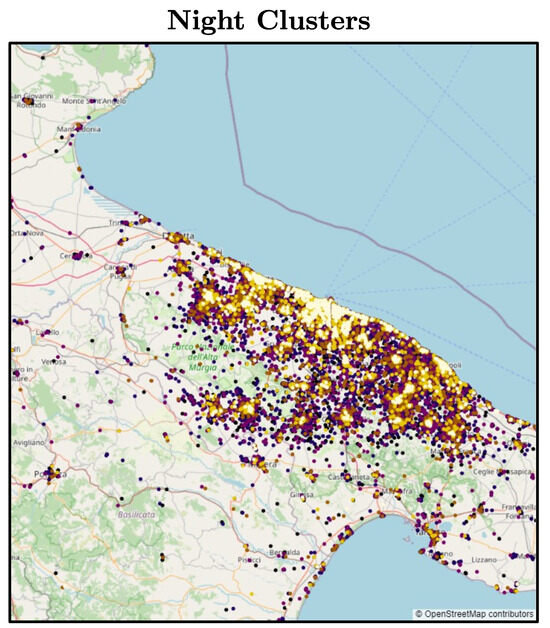Click the Basilicata region label
This screenshot has width=550, height=628.
tap(136, 515)
